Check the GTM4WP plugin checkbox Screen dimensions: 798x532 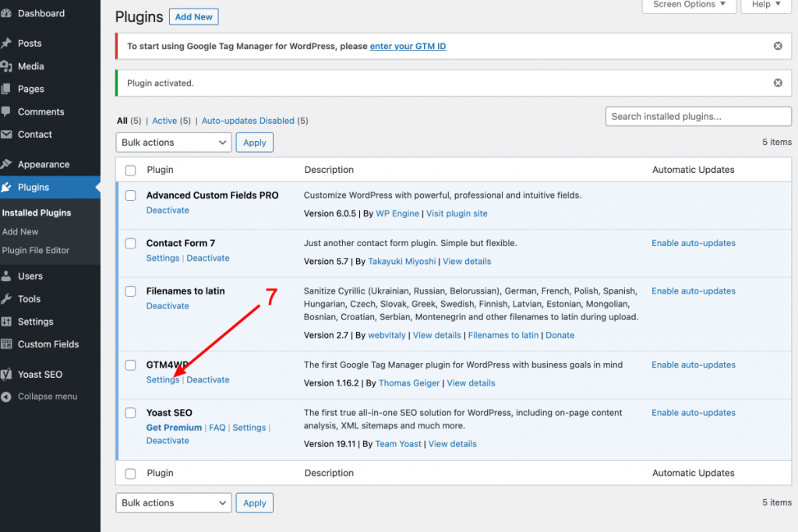click(131, 365)
